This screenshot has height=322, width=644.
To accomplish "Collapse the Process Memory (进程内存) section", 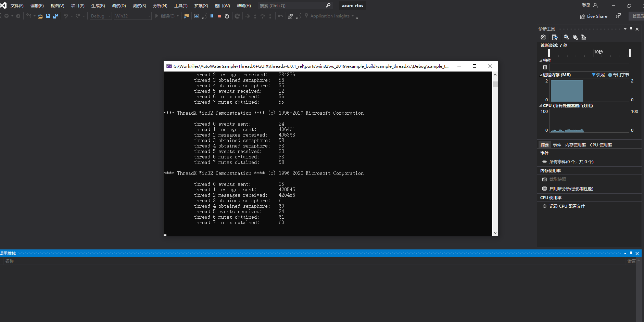I will 541,75.
